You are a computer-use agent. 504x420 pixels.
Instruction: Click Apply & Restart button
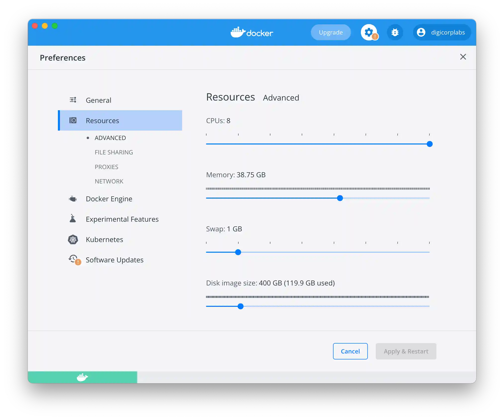pos(406,351)
